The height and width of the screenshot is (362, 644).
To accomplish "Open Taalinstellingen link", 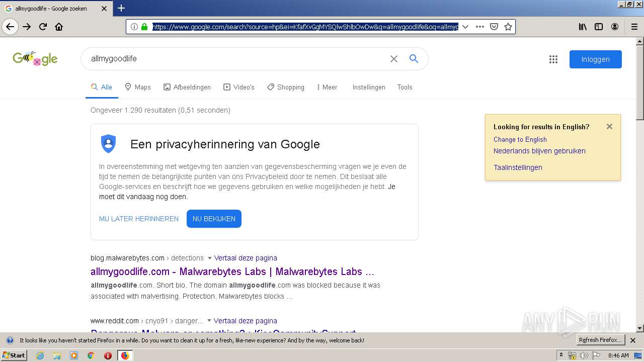I will (518, 167).
